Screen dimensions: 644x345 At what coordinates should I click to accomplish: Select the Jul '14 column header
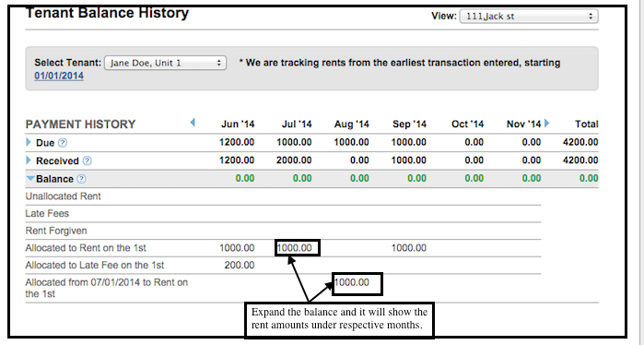tap(297, 125)
